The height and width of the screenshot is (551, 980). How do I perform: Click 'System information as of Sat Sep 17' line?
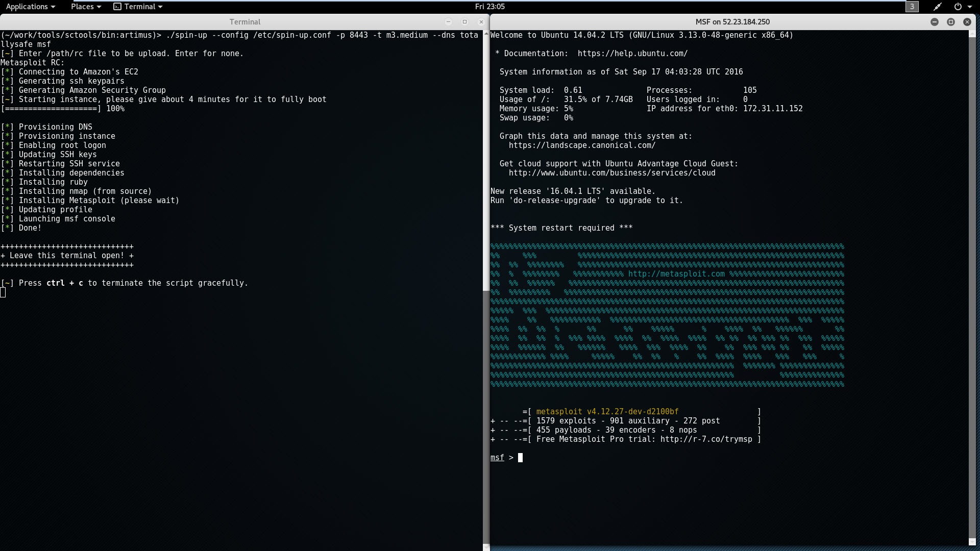coord(621,72)
